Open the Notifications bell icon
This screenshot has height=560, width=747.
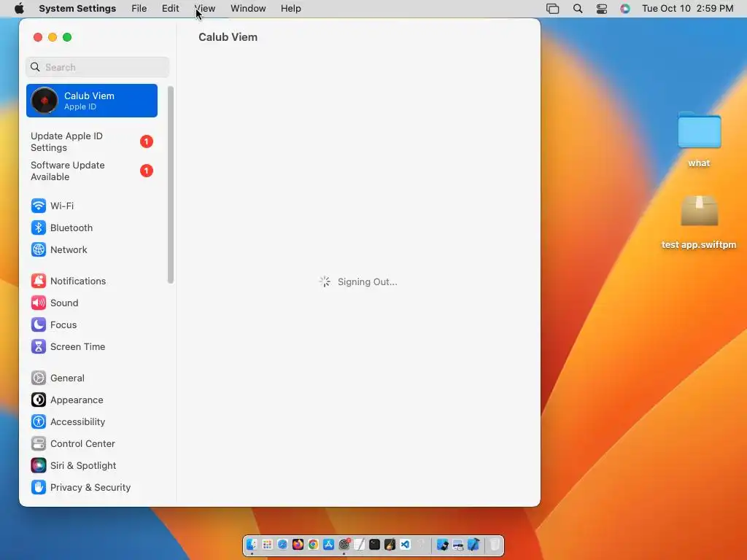(x=39, y=281)
